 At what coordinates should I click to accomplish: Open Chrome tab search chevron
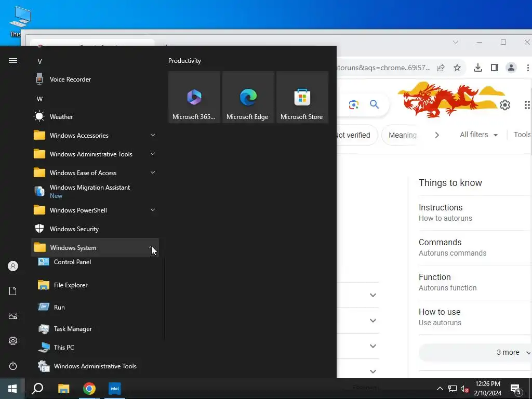coord(455,42)
